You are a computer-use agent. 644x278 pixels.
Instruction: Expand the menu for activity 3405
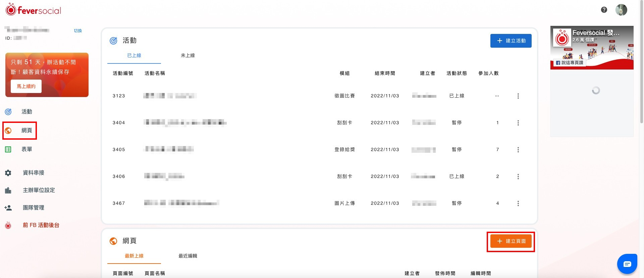[518, 150]
